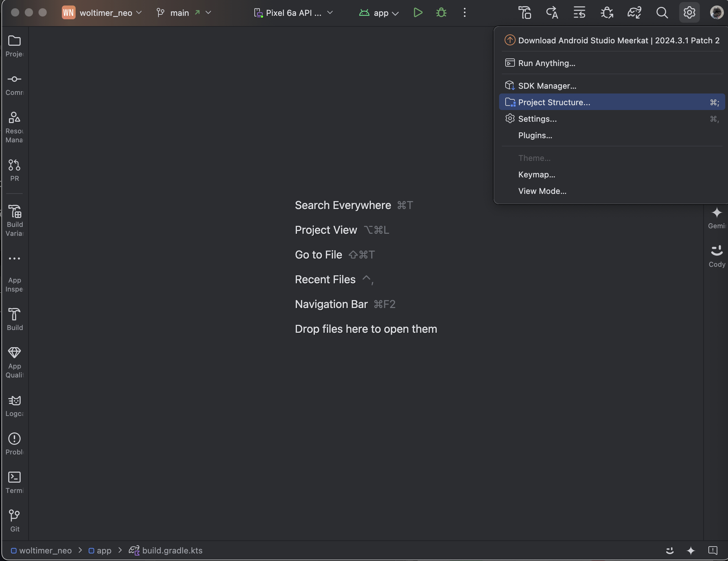Screen dimensions: 728x561
Task: Expand the Pixel 6a API device selector
Action: point(294,13)
